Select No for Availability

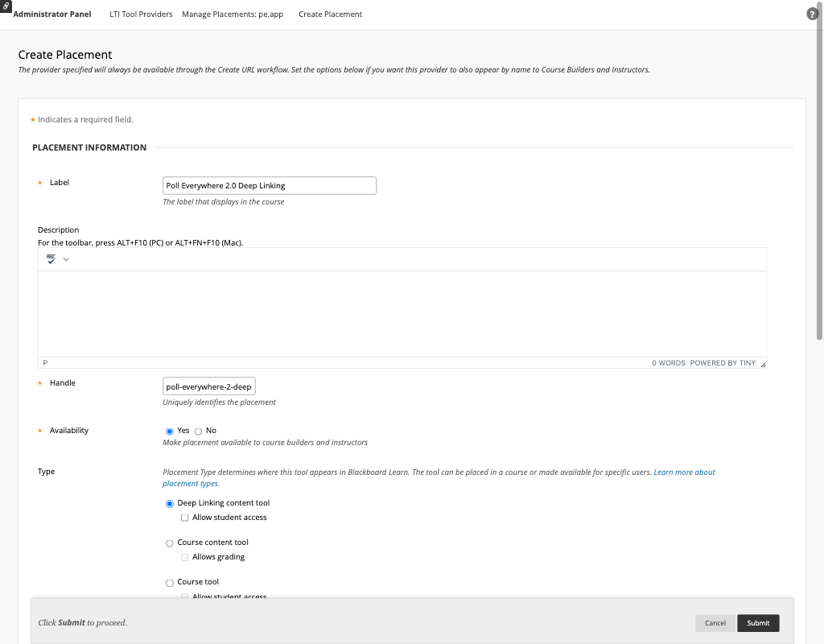pyautogui.click(x=198, y=431)
